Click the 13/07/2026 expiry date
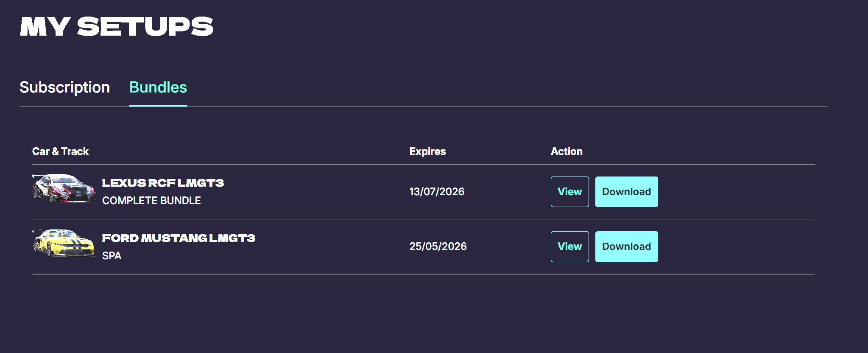This screenshot has height=353, width=868. point(437,192)
